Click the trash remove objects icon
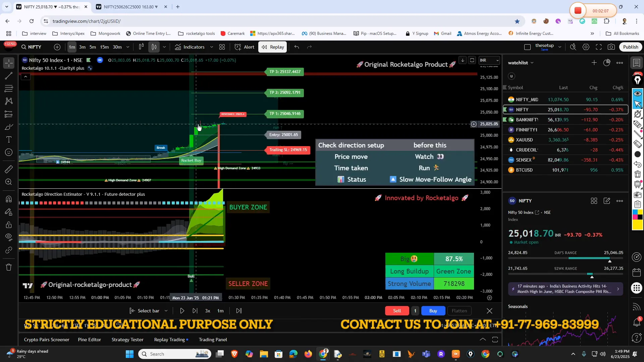The height and width of the screenshot is (362, 644). (x=9, y=267)
